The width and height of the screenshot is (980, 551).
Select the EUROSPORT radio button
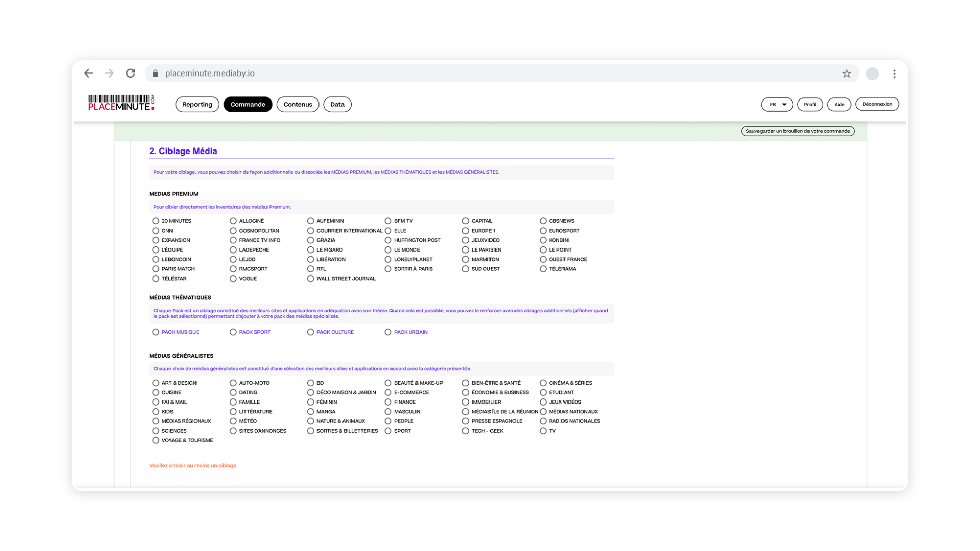pos(543,231)
